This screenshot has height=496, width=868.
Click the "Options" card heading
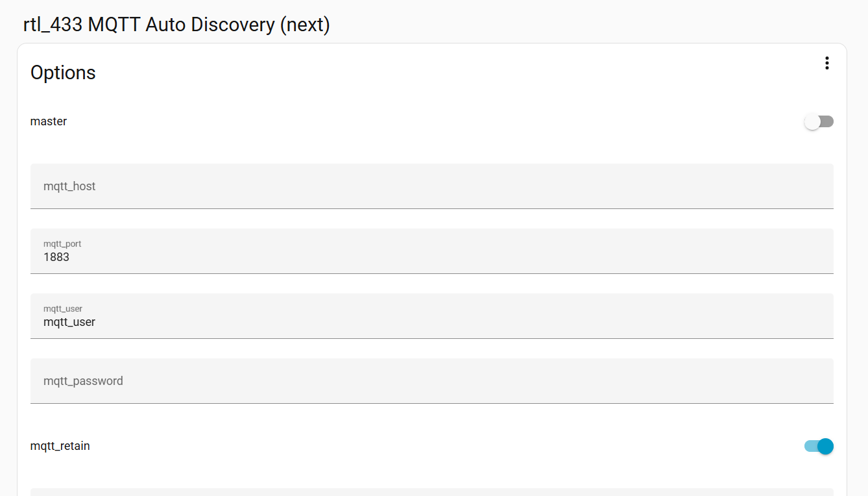63,73
